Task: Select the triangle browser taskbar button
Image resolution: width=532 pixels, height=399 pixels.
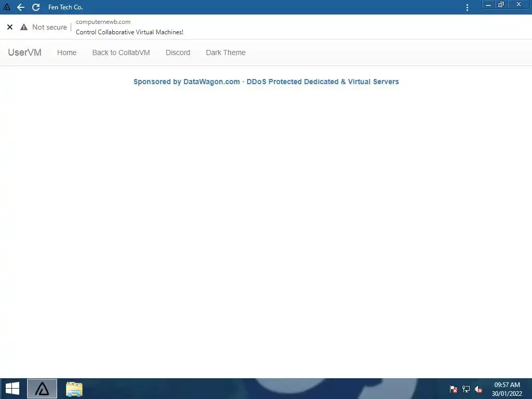Action: pyautogui.click(x=42, y=389)
